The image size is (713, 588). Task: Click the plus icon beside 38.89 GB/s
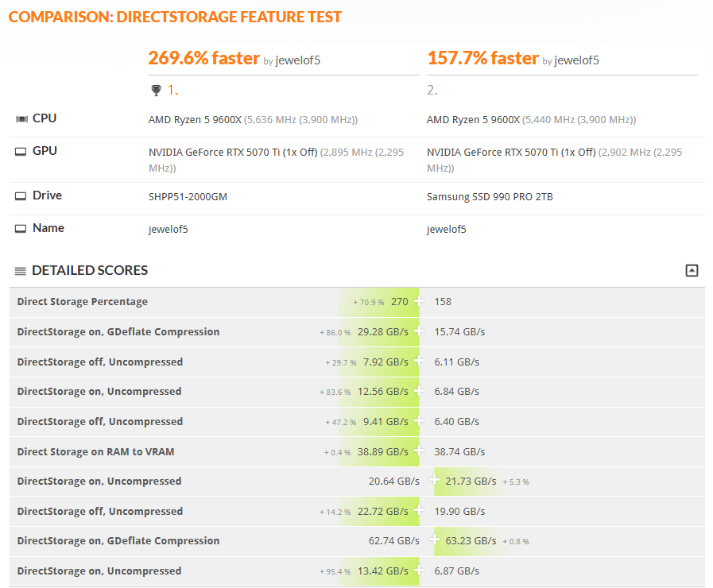coord(419,451)
